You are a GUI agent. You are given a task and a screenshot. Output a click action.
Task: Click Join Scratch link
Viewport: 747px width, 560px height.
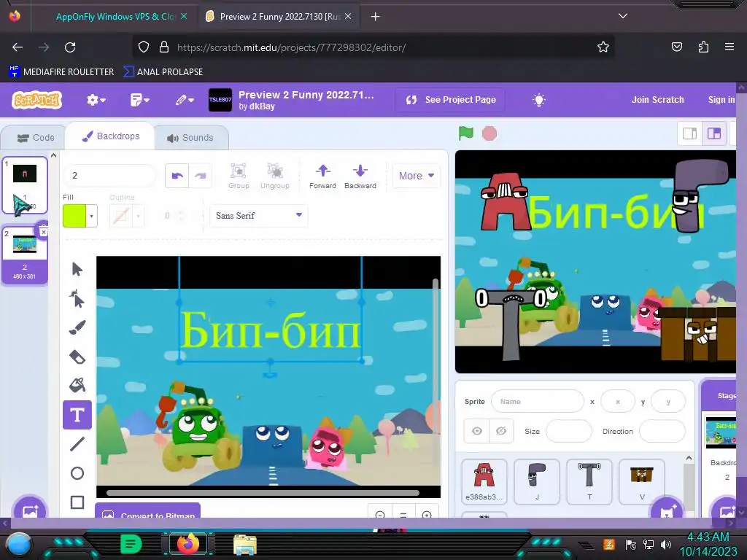[x=657, y=100]
